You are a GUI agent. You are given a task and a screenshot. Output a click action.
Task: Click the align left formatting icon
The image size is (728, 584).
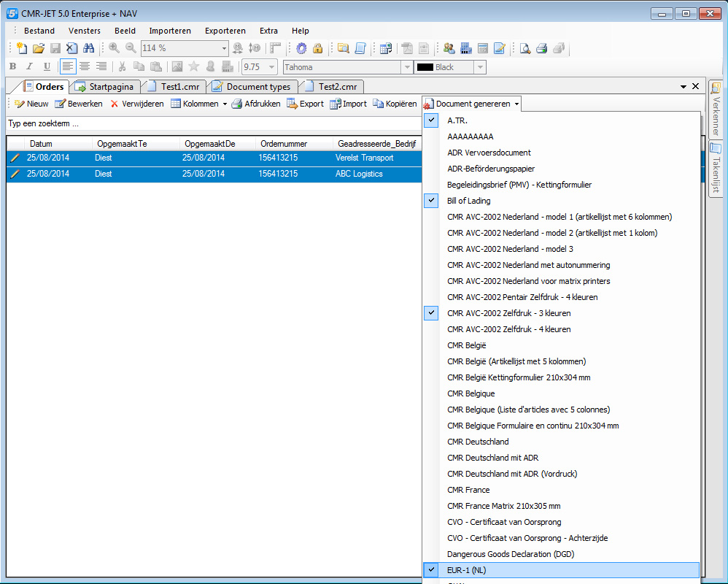pos(68,67)
